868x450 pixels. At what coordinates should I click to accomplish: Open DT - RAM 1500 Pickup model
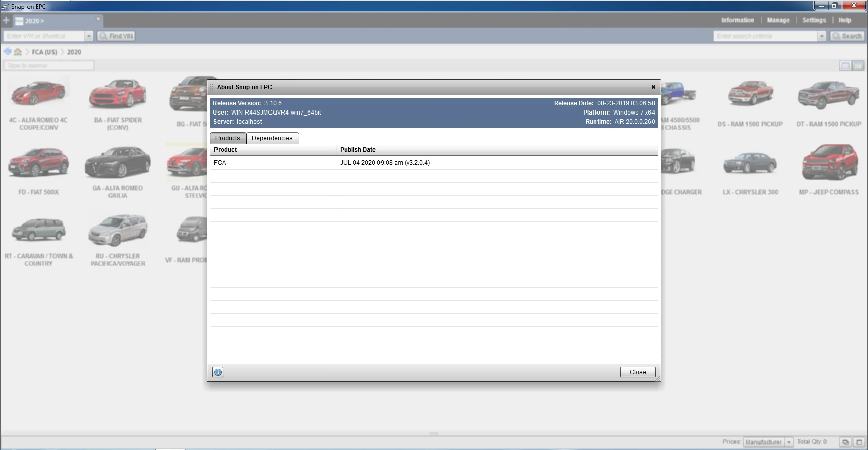829,103
